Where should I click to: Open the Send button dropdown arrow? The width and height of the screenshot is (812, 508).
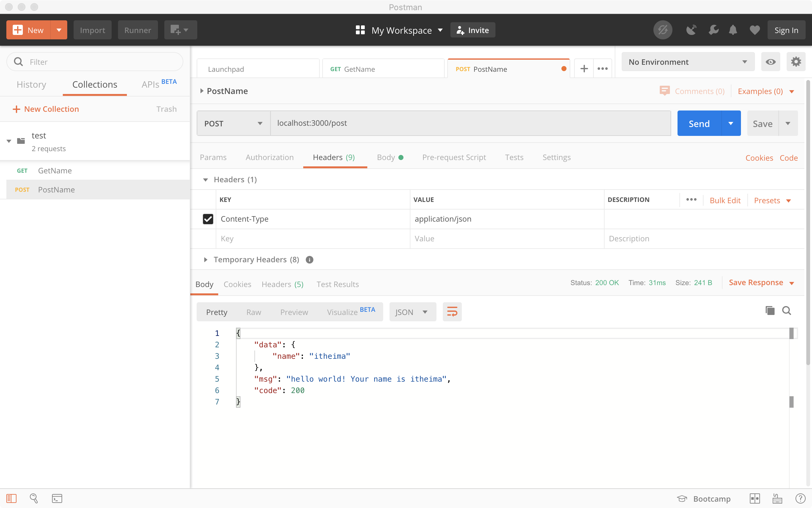point(731,123)
